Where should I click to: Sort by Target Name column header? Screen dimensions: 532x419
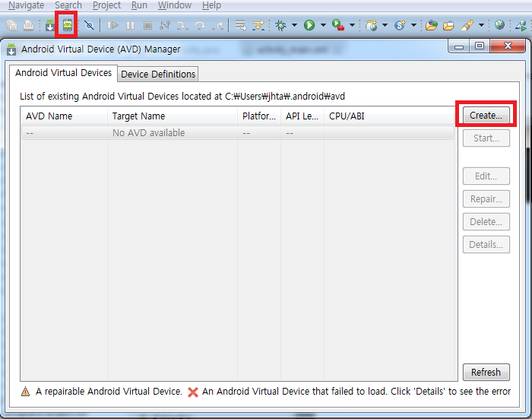[x=173, y=116]
